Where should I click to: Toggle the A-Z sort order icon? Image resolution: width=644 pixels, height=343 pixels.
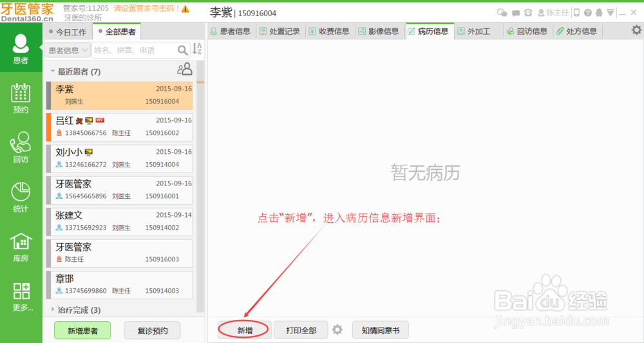[197, 49]
